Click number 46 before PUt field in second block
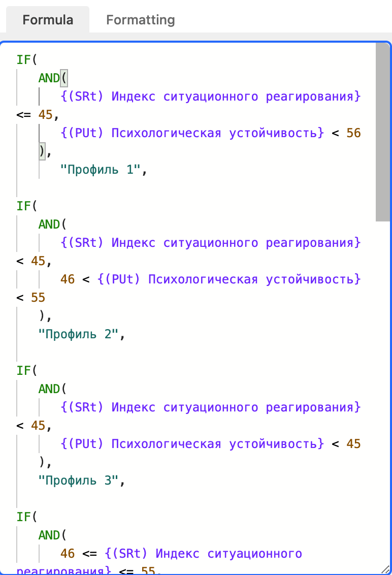The width and height of the screenshot is (392, 575). [x=68, y=279]
